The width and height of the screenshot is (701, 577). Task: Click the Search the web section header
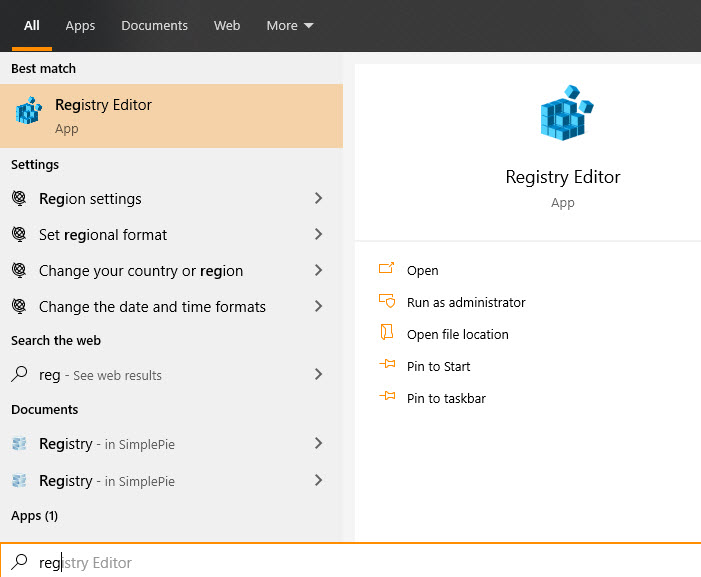coord(56,341)
